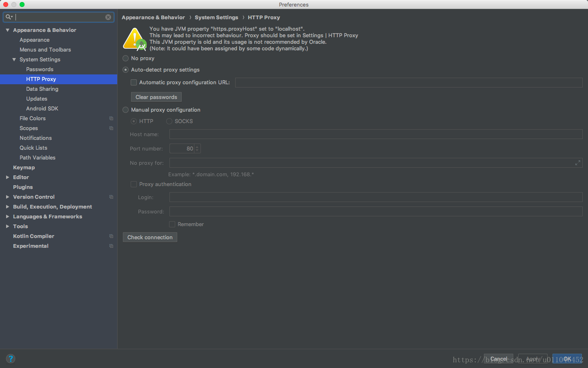Viewport: 588px width, 368px height.
Task: Increase the port number using the stepper arrow
Action: pos(197,146)
